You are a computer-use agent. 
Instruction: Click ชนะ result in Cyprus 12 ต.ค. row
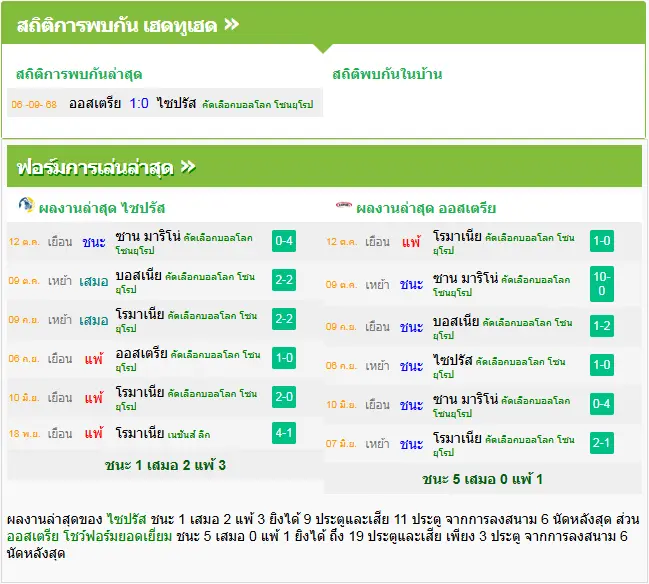[94, 242]
